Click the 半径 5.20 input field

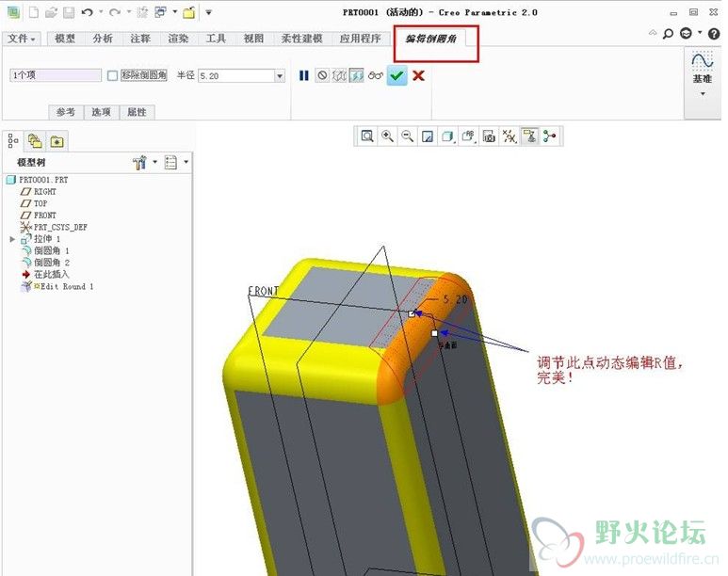pos(236,75)
